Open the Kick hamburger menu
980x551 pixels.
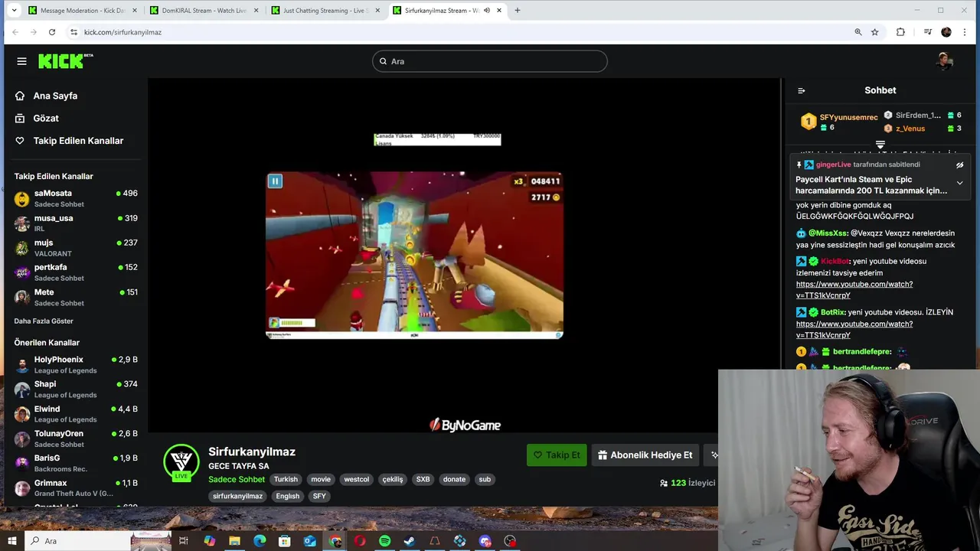point(21,61)
